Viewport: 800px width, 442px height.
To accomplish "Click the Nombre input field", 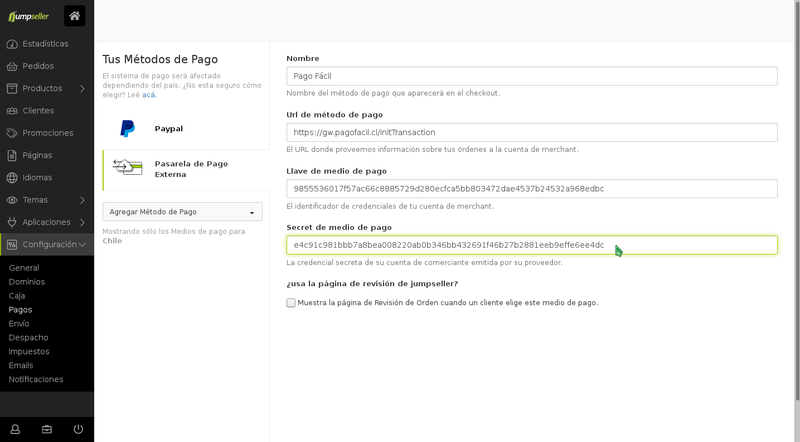I will [532, 76].
